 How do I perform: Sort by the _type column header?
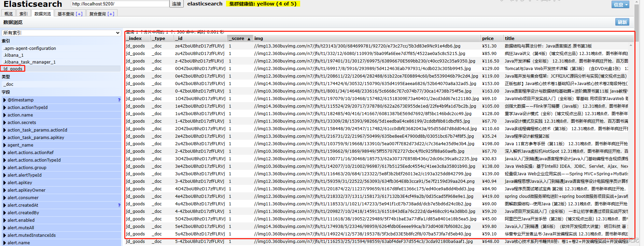click(162, 38)
